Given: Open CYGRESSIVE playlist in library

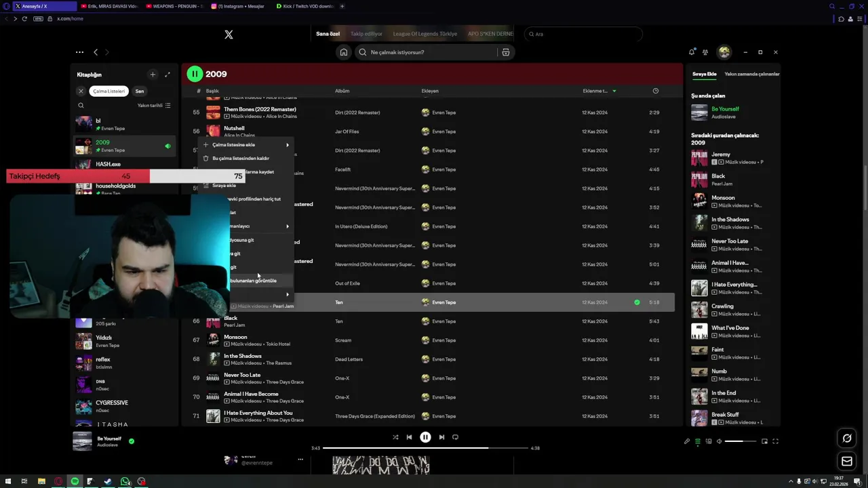Looking at the screenshot, I should tap(125, 406).
